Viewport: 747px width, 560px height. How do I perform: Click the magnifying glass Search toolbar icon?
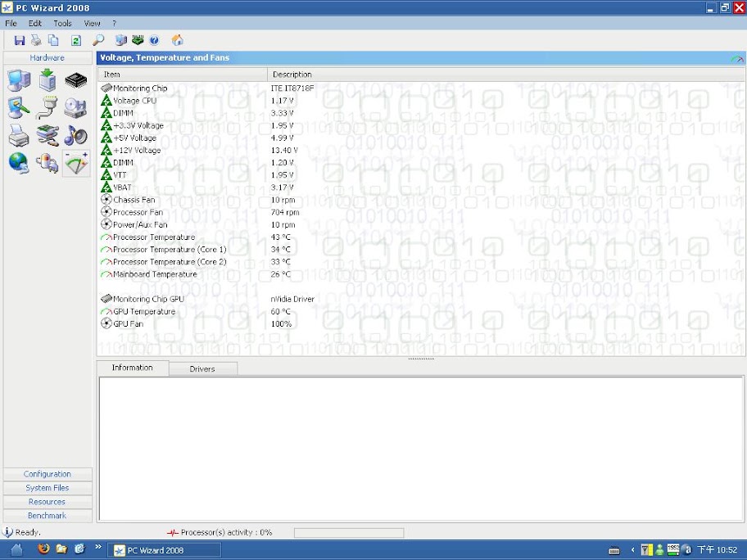point(98,40)
